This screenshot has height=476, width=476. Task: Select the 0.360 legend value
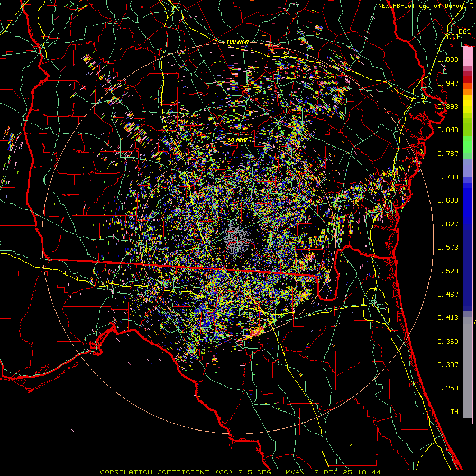[448, 342]
